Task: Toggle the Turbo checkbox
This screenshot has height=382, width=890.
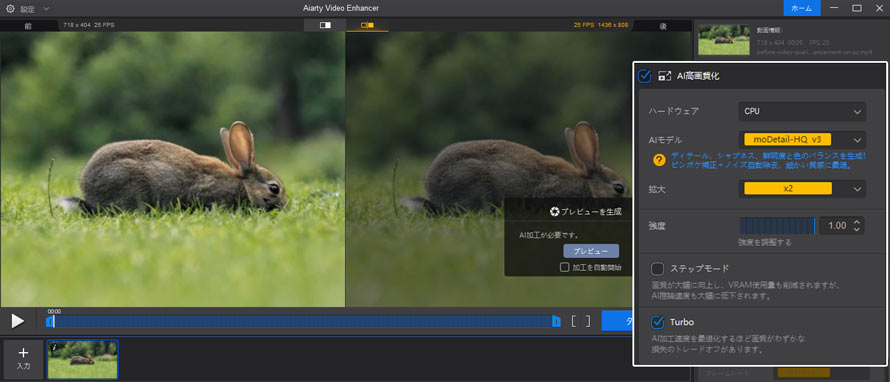Action: 657,322
